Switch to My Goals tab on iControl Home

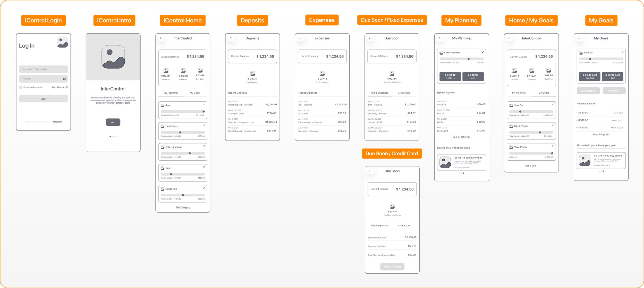(195, 93)
